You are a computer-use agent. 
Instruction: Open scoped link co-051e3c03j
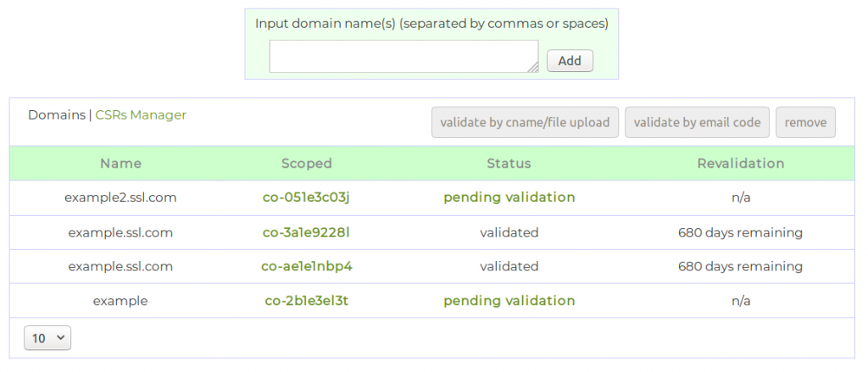pyautogui.click(x=306, y=197)
